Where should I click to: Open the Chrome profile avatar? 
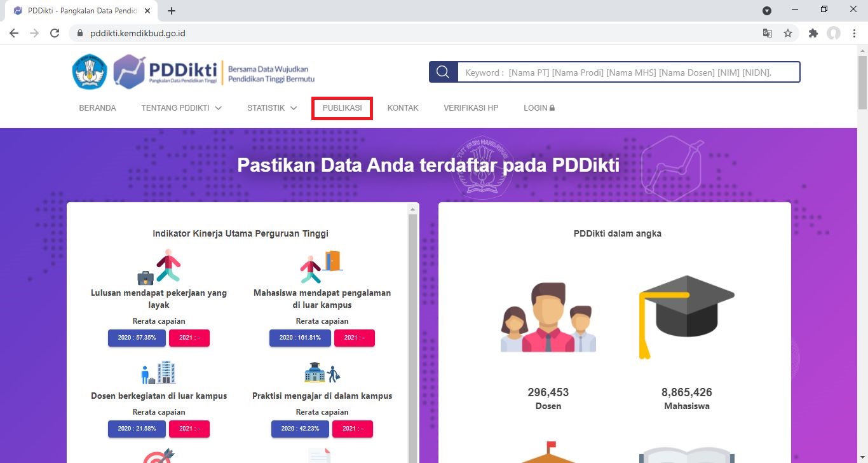coord(834,33)
